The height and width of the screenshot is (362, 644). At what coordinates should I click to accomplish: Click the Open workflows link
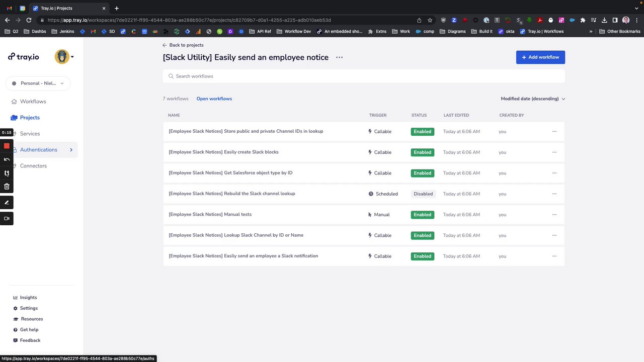[214, 99]
